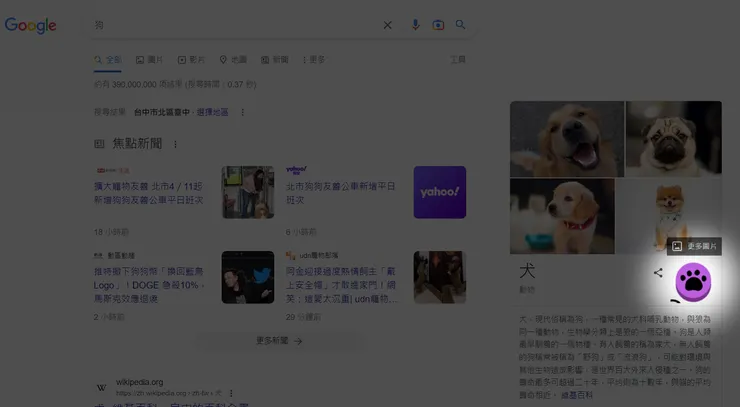Switch to the 地圖 maps tab
740x407 pixels.
click(x=233, y=60)
